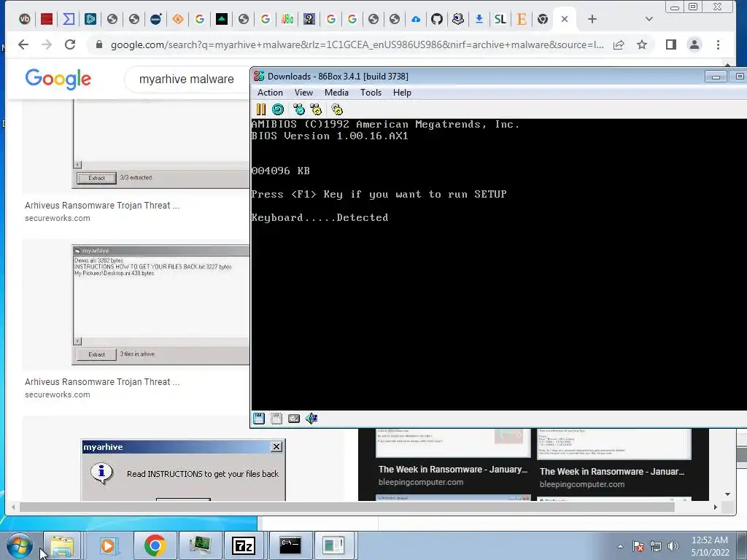Open Help menu in 86Box
This screenshot has width=747, height=560.
click(x=402, y=93)
